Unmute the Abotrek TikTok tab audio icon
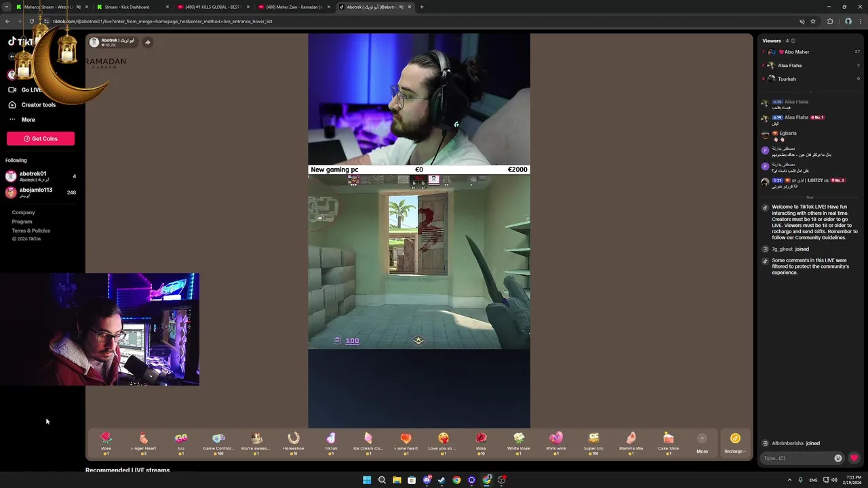Viewport: 868px width, 488px height. click(x=401, y=7)
